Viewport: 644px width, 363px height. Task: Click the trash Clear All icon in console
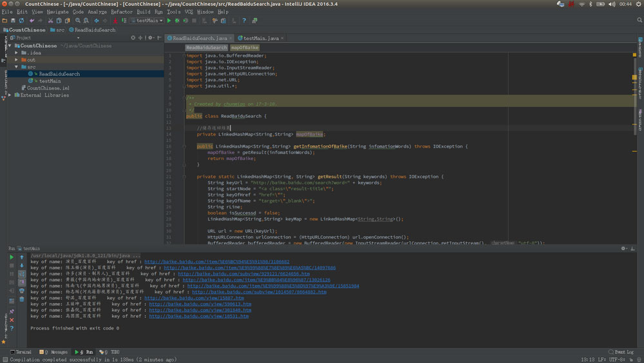point(22,299)
